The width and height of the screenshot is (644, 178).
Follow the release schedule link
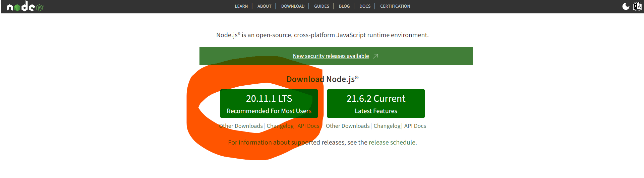(x=392, y=143)
